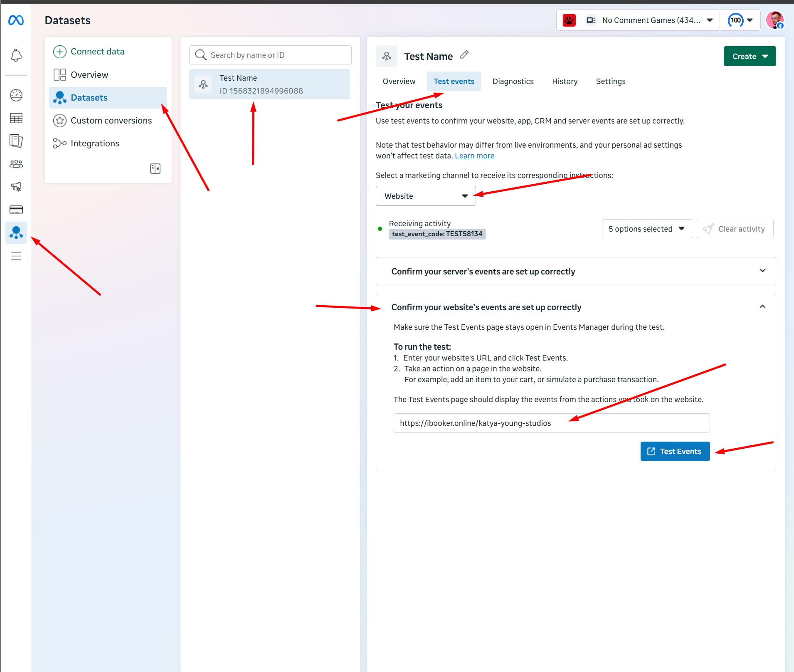The image size is (794, 672).
Task: Click the red paw business logo
Action: (569, 20)
